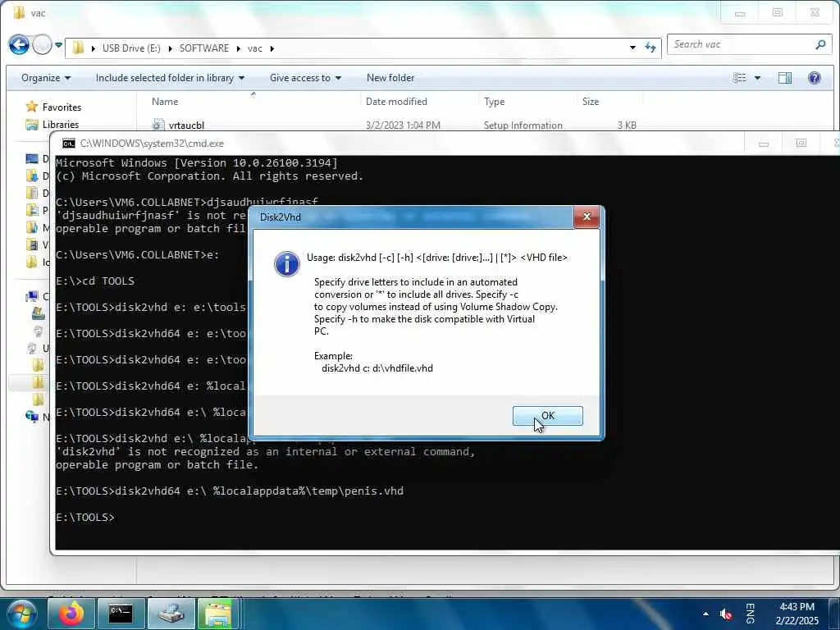The height and width of the screenshot is (630, 840).
Task: Open the Give access to menu
Action: pyautogui.click(x=305, y=78)
